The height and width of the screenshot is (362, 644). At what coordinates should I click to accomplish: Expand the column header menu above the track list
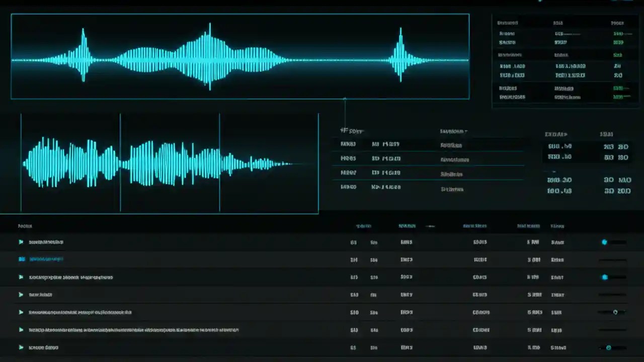point(430,226)
